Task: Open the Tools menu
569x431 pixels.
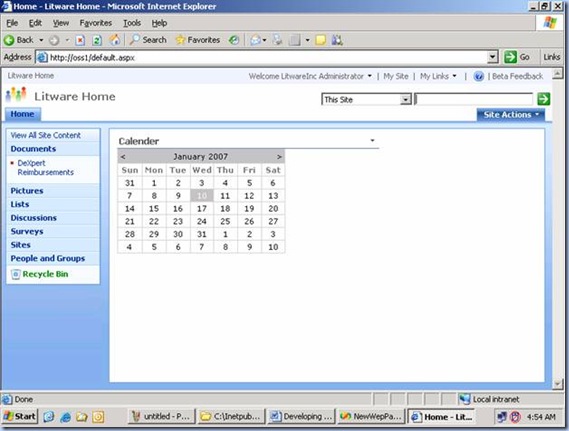Action: [x=132, y=23]
